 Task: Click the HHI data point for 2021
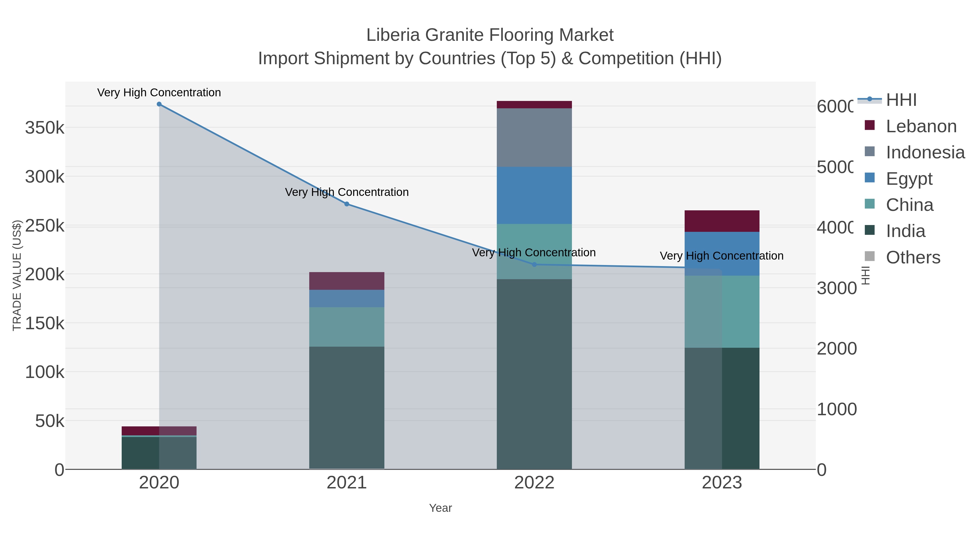pos(347,204)
